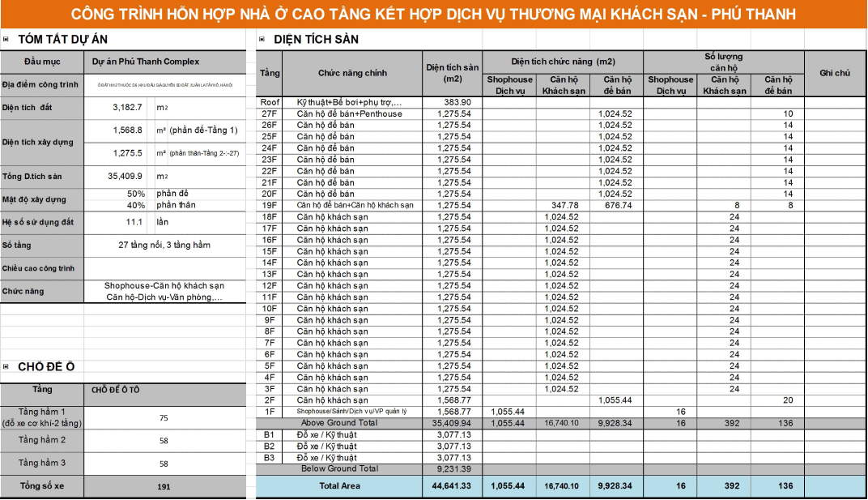
Task: Click the orange project title banner
Action: point(434,14)
